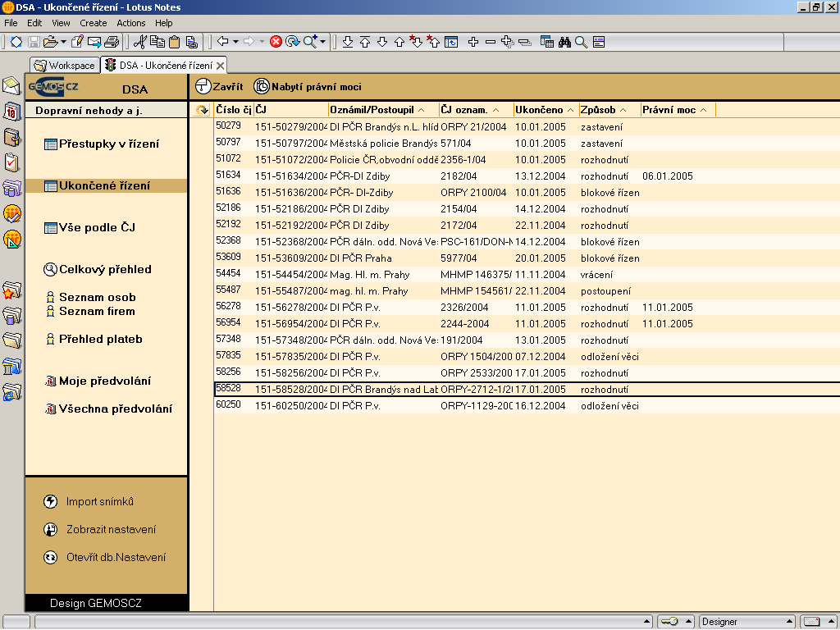Open Seznam osob view
The width and height of the screenshot is (840, 630).
91,297
